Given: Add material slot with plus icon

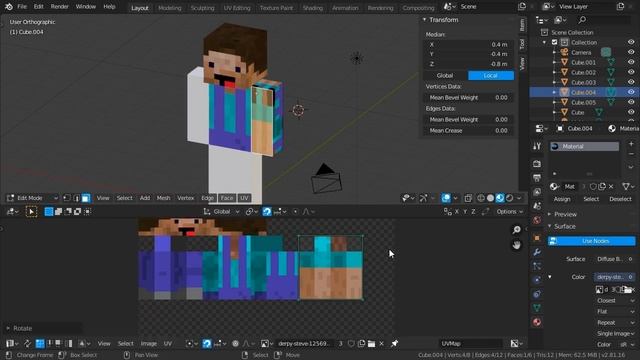Looking at the screenshot, I should [x=631, y=144].
